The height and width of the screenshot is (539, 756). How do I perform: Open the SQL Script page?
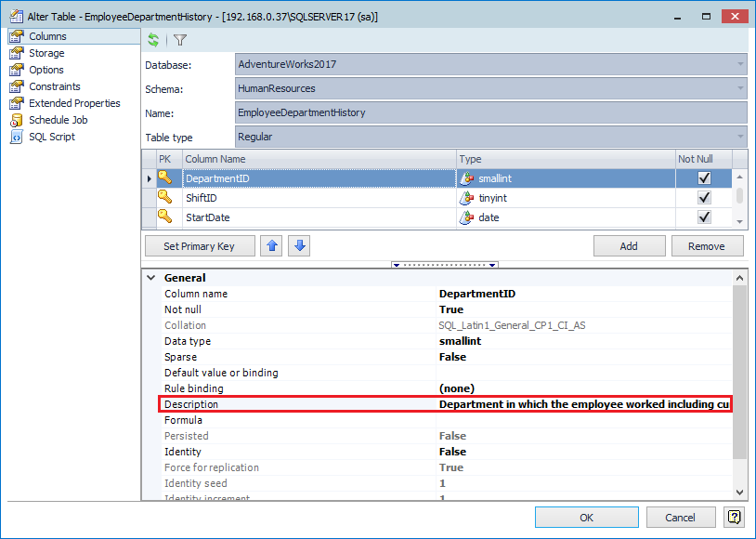point(51,137)
